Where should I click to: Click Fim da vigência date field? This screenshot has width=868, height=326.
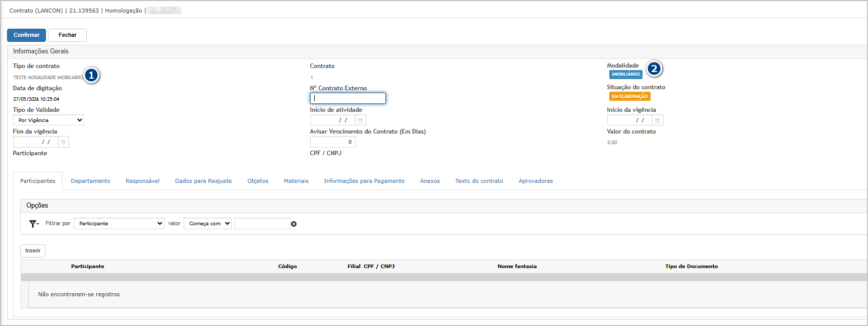point(36,142)
